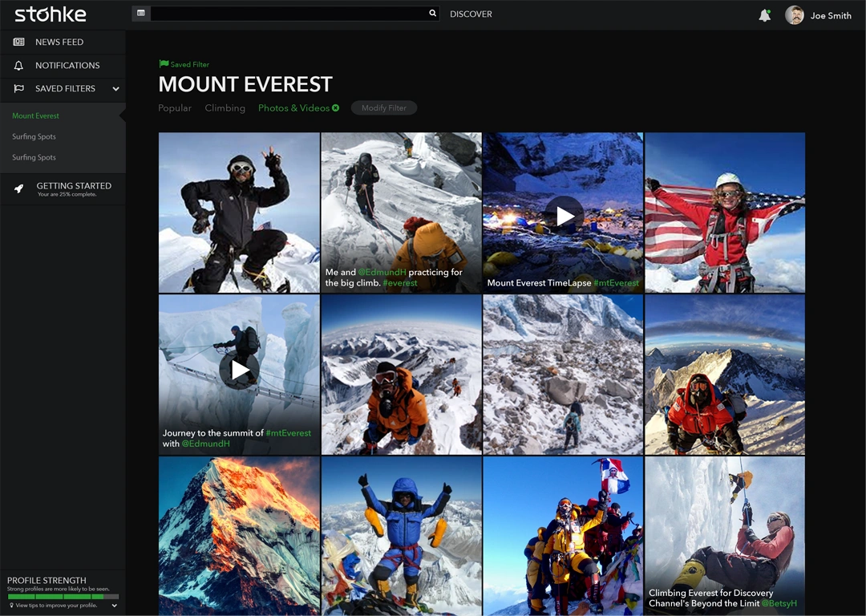The image size is (866, 616).
Task: Play the Mount Everest TimeLapse video
Action: [565, 215]
